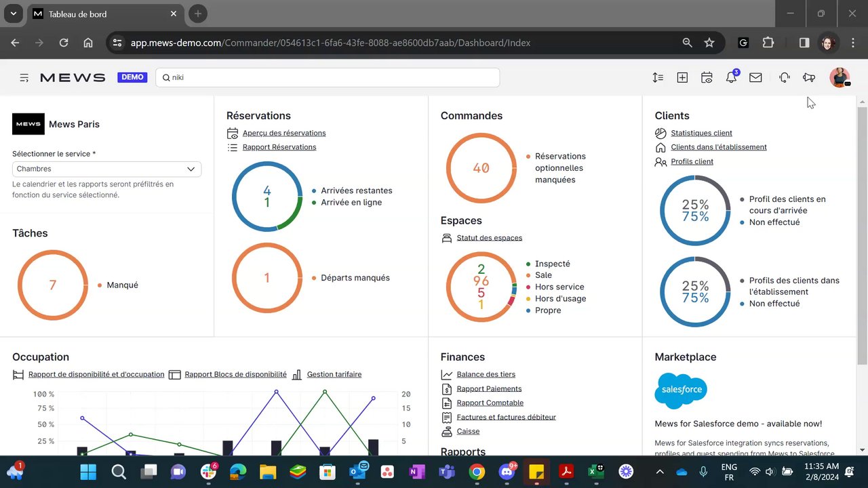Image resolution: width=868 pixels, height=488 pixels.
Task: Open the calendar overview eye icon
Action: [707, 78]
